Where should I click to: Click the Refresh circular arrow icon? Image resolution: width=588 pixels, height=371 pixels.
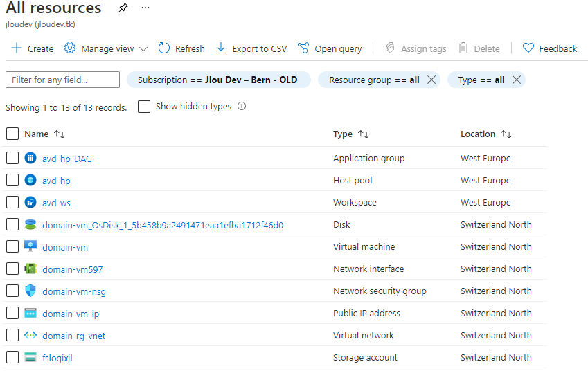pos(164,48)
